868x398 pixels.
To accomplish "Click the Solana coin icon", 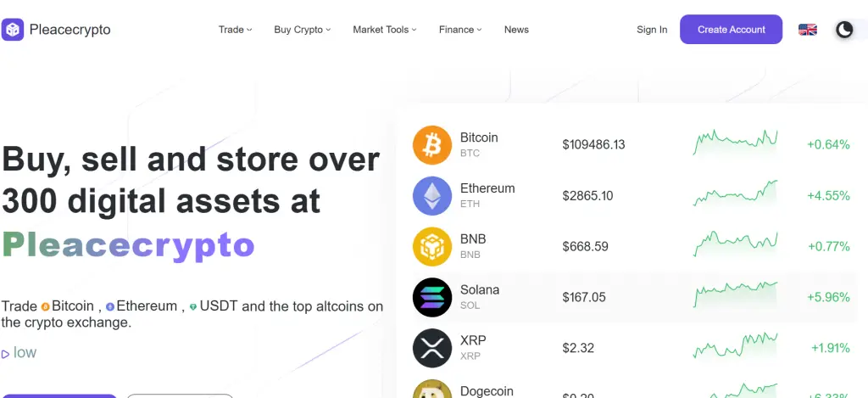I will pos(432,297).
